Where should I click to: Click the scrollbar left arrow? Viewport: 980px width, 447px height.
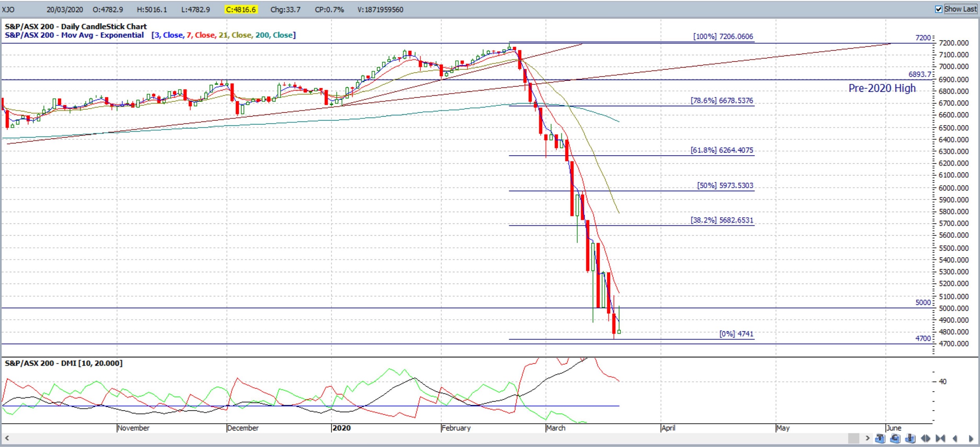click(7, 438)
